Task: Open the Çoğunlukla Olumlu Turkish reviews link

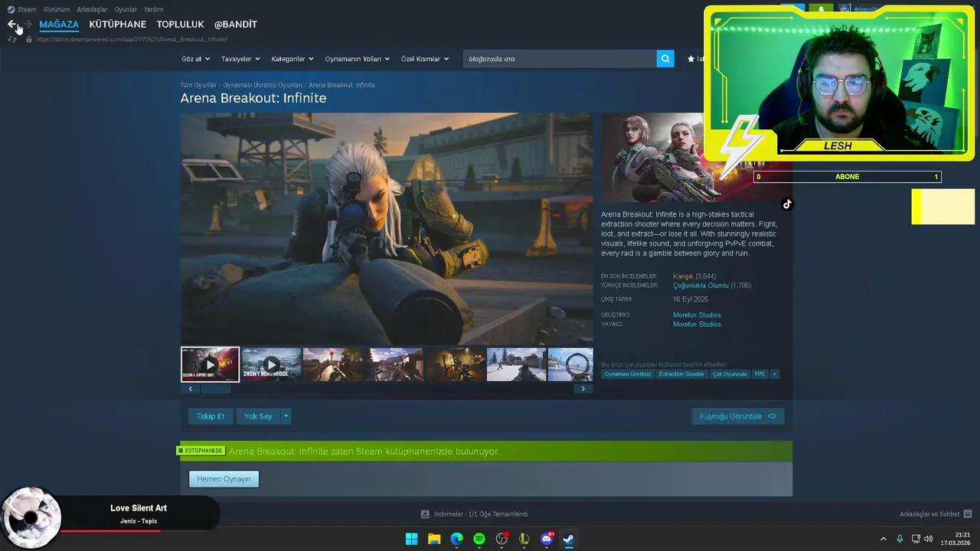Action: coord(701,285)
